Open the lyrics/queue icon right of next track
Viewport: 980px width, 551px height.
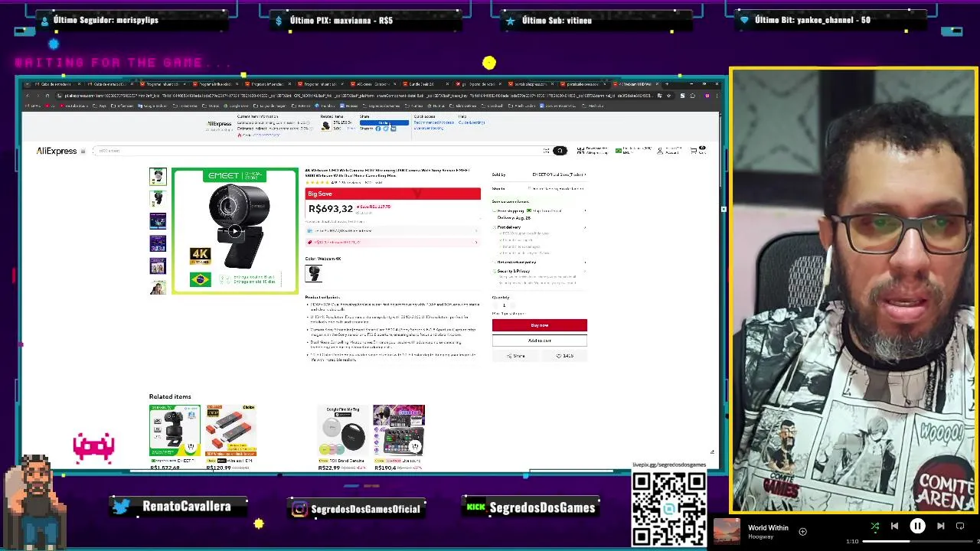[960, 527]
